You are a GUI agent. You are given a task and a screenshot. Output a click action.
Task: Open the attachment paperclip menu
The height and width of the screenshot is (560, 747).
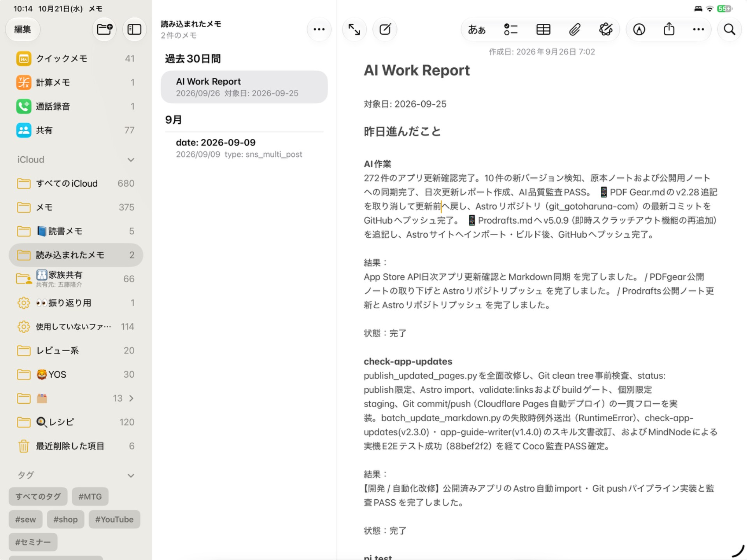point(575,29)
